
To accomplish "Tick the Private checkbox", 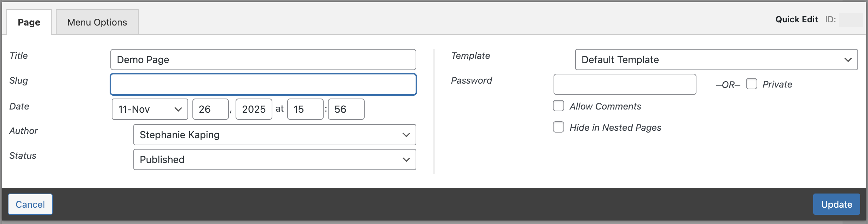I will [x=751, y=84].
